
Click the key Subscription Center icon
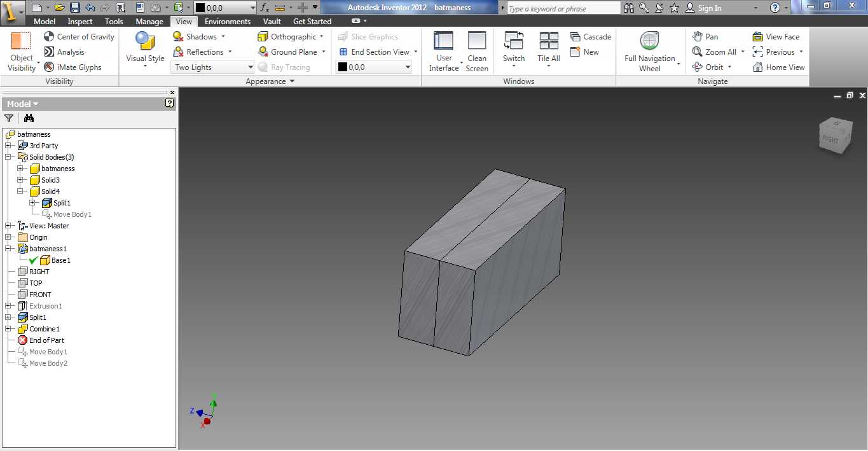(x=644, y=8)
